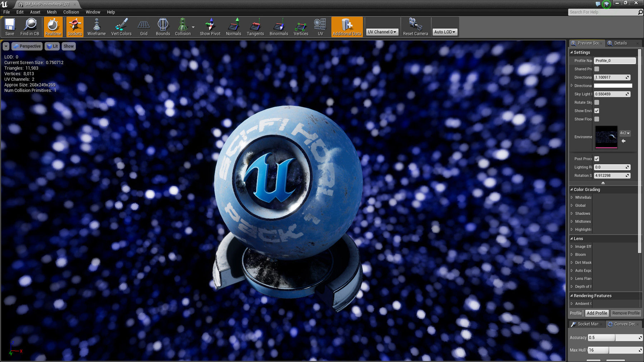The image size is (644, 362).
Task: Open the Window menu
Action: coord(93,12)
